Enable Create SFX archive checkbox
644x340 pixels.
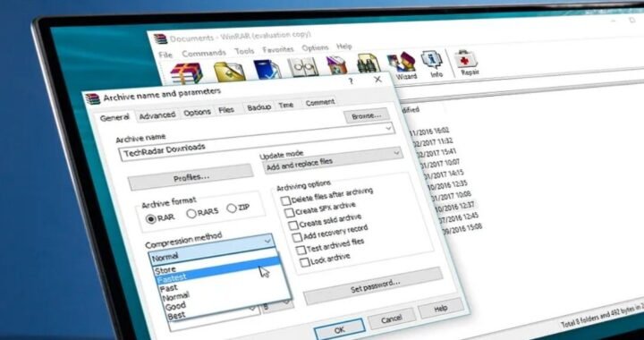(x=289, y=213)
